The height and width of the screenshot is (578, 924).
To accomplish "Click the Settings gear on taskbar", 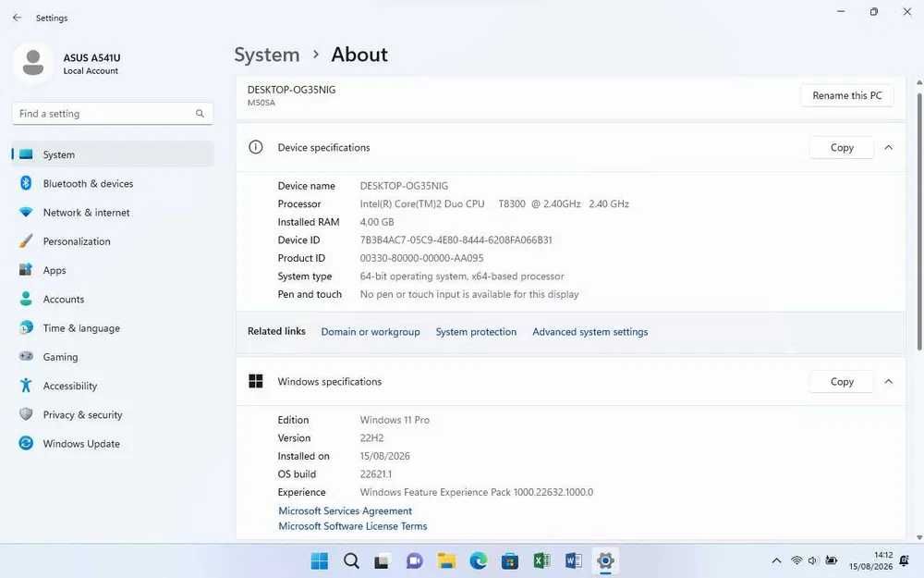I will tap(605, 561).
